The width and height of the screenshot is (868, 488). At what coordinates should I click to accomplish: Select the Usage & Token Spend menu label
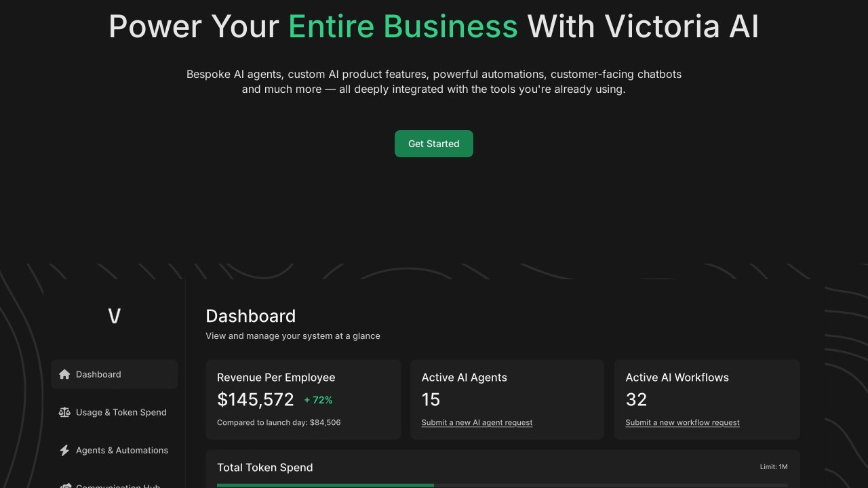click(121, 412)
